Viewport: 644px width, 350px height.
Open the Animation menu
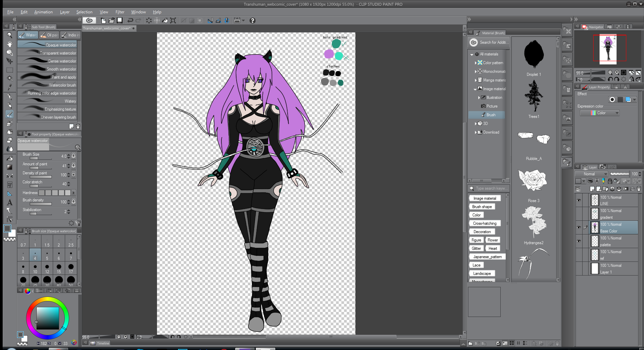tap(43, 12)
